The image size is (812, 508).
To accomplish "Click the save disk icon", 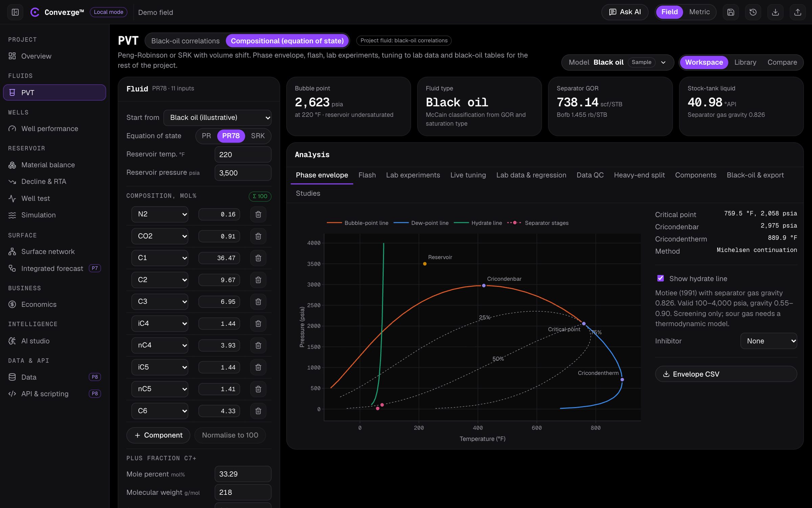I will pos(730,12).
